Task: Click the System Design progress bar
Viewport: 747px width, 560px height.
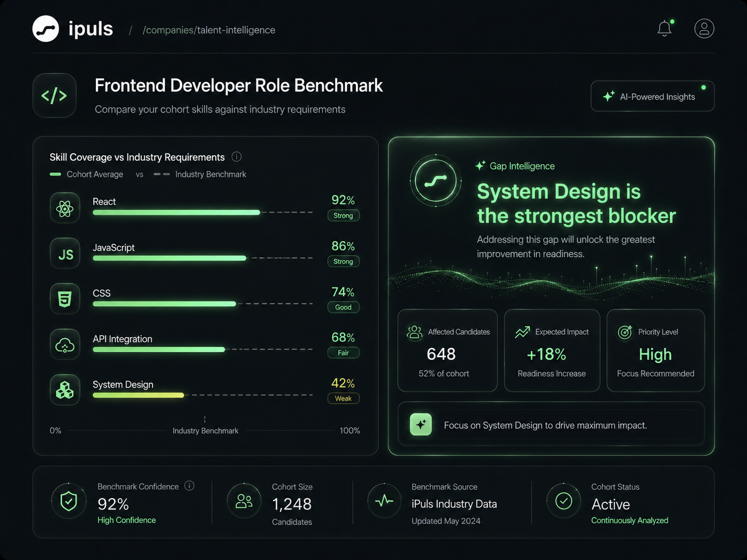Action: [x=203, y=396]
